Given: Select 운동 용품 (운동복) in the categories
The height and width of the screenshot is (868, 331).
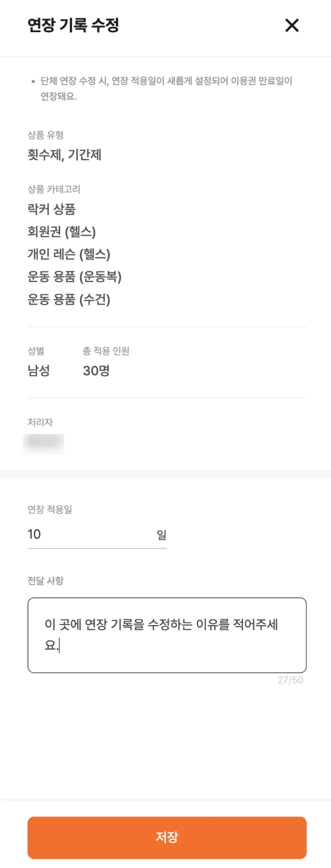Looking at the screenshot, I should (74, 277).
